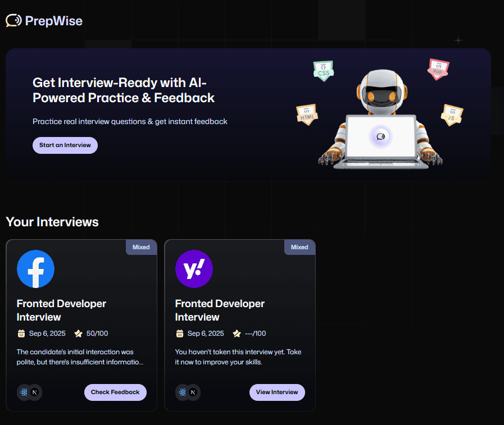Image resolution: width=504 pixels, height=425 pixels.
Task: Click the CSS badge near the robot
Action: tap(323, 71)
